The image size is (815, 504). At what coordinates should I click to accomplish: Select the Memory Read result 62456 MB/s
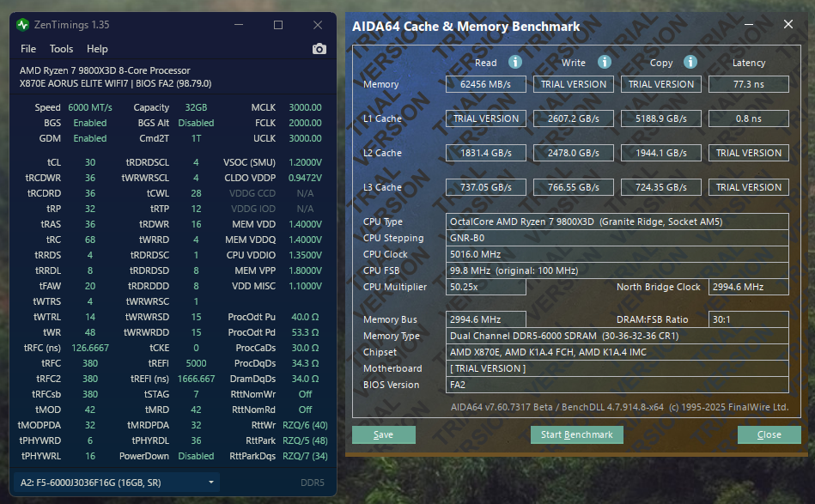coord(485,83)
